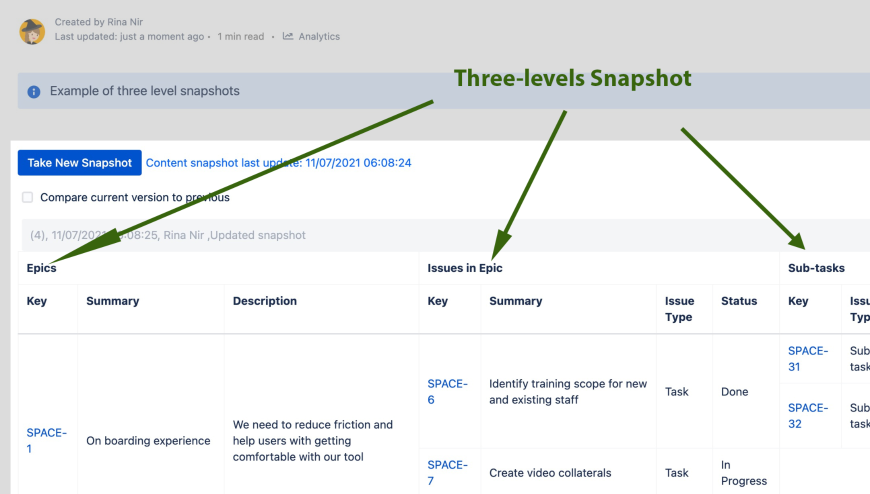The height and width of the screenshot is (494, 870).
Task: Open the snapshot version selector field
Action: coord(446,235)
